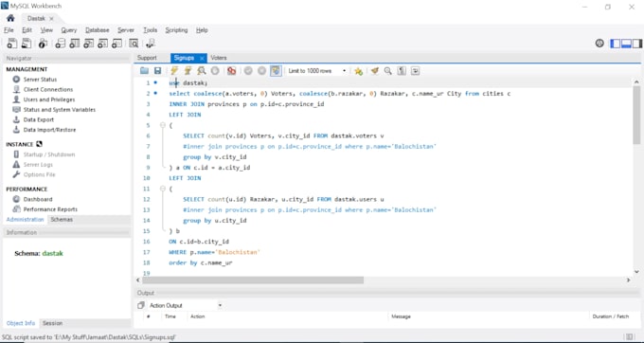Image resolution: width=644 pixels, height=343 pixels.
Task: Open the Database menu
Action: click(98, 30)
